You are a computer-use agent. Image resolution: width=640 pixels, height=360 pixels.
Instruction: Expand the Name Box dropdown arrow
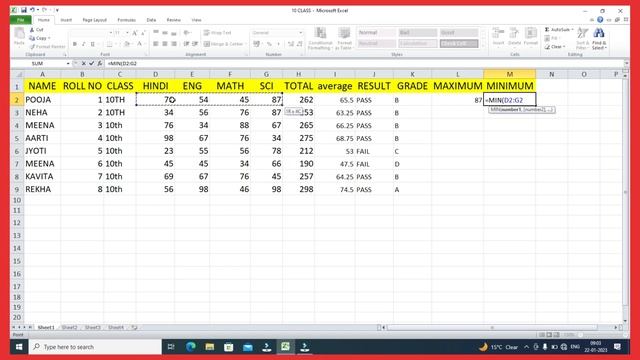pyautogui.click(x=68, y=64)
